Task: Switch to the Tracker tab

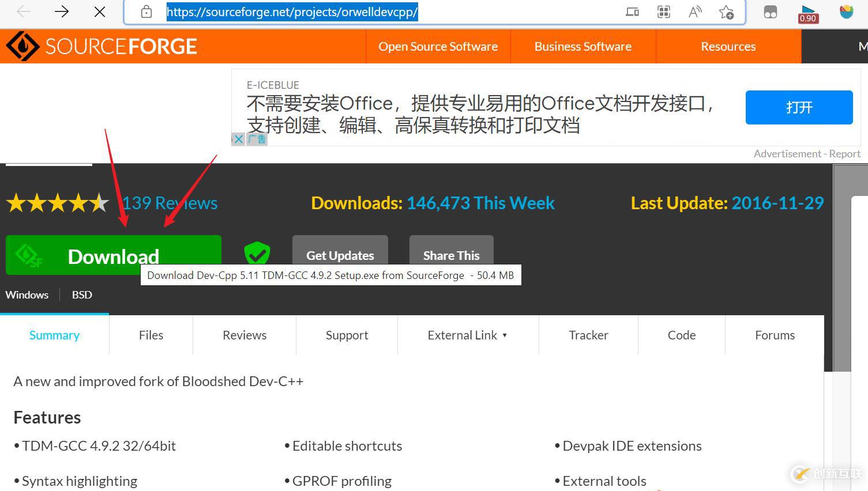Action: coord(588,335)
